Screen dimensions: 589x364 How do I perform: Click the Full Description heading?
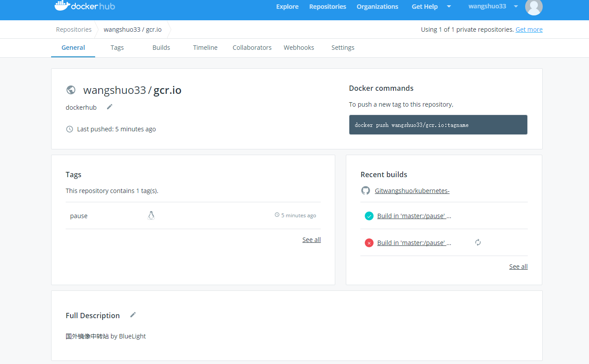(93, 316)
